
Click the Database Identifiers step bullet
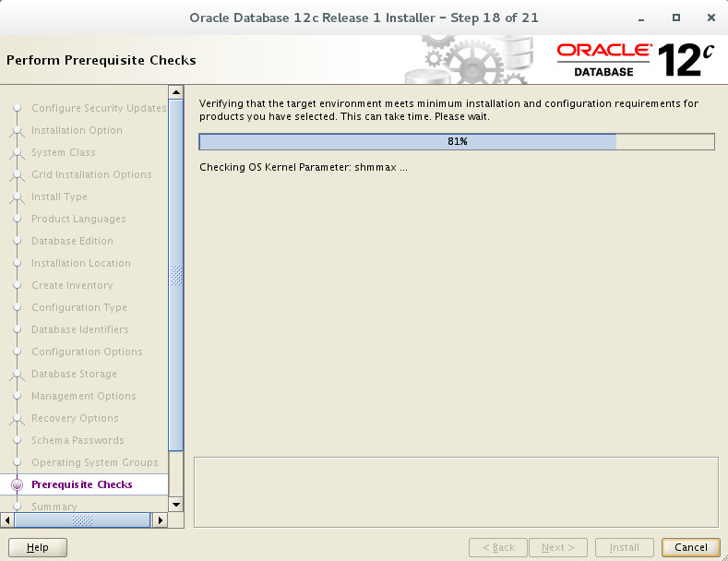[18, 329]
